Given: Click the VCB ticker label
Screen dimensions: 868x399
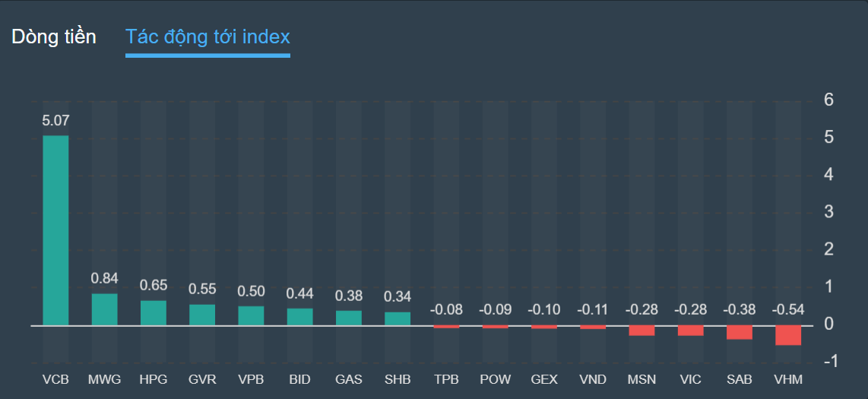Looking at the screenshot, I should click(x=55, y=378).
